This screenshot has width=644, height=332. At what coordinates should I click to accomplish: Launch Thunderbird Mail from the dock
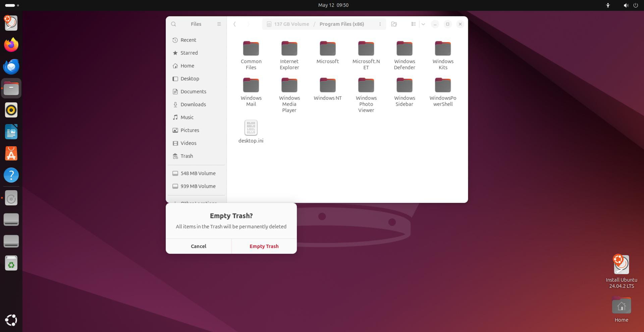pos(11,66)
